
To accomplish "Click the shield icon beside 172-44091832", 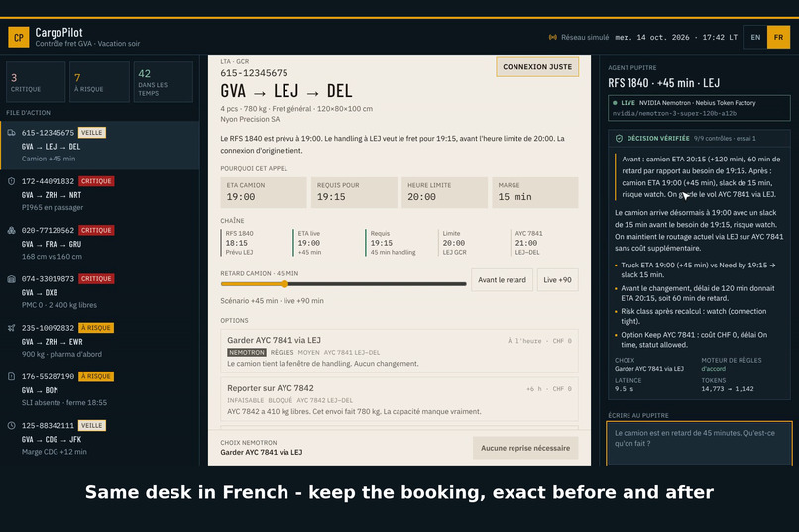I will [11, 181].
